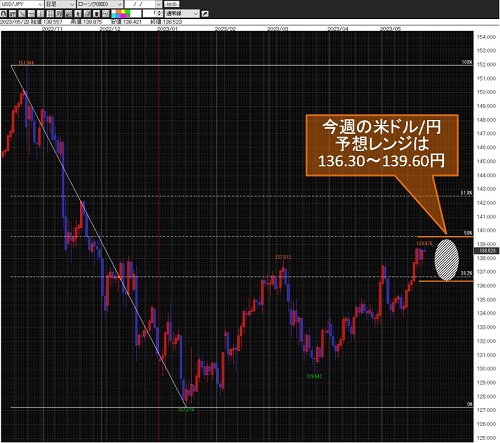
Task: Click the 125.000 price axis label
Action: (486, 438)
